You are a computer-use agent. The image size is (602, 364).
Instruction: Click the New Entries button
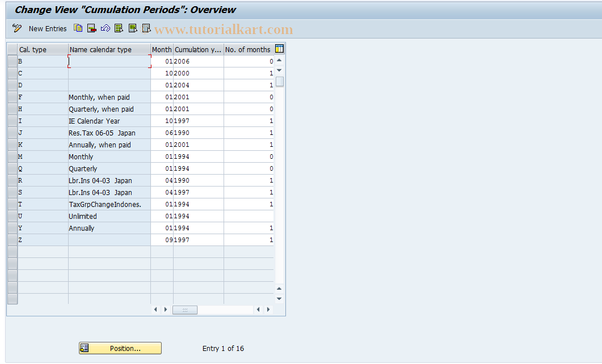48,29
